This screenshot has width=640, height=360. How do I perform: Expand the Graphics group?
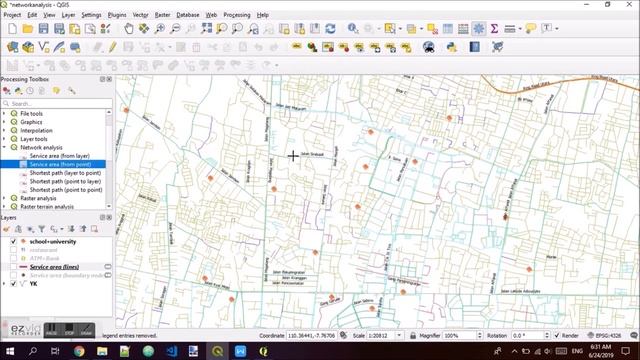pyautogui.click(x=4, y=122)
